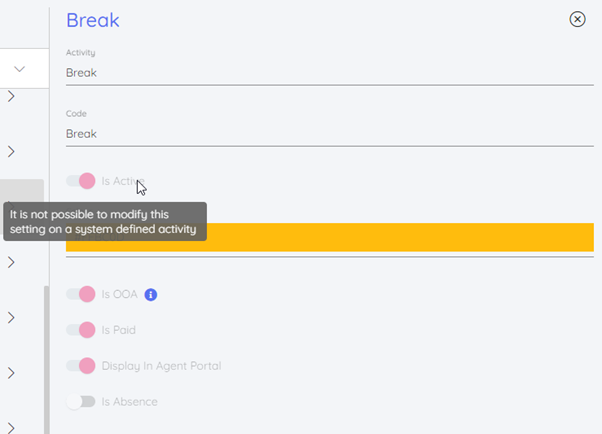
Task: Toggle Display In Agent Portal switch
Action: coord(80,366)
